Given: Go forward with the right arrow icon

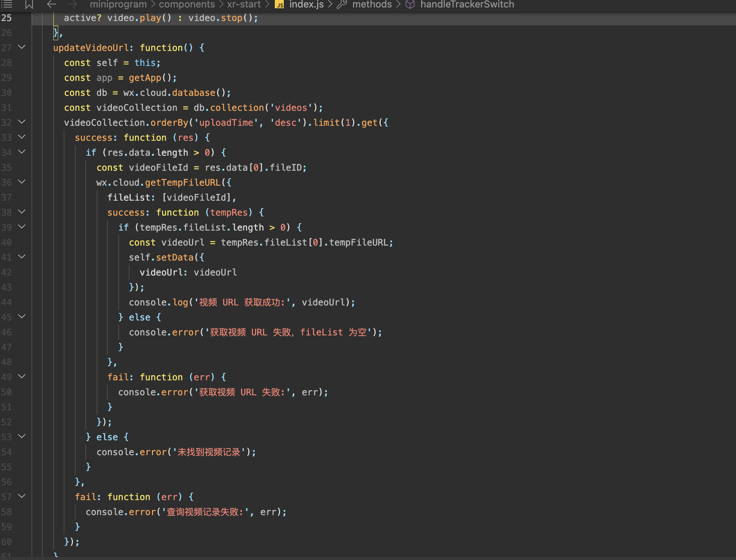Looking at the screenshot, I should (x=73, y=4).
